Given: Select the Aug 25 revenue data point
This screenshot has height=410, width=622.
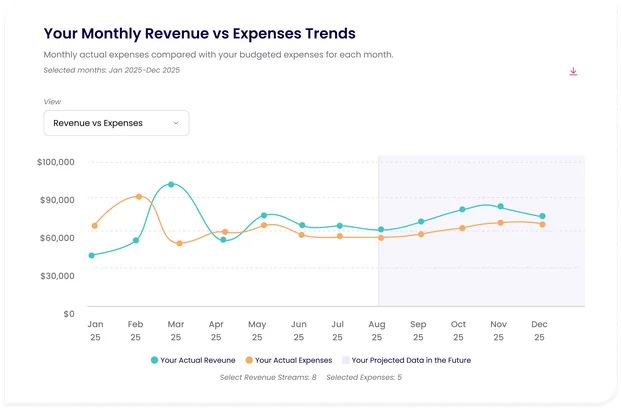Looking at the screenshot, I should coord(381,230).
